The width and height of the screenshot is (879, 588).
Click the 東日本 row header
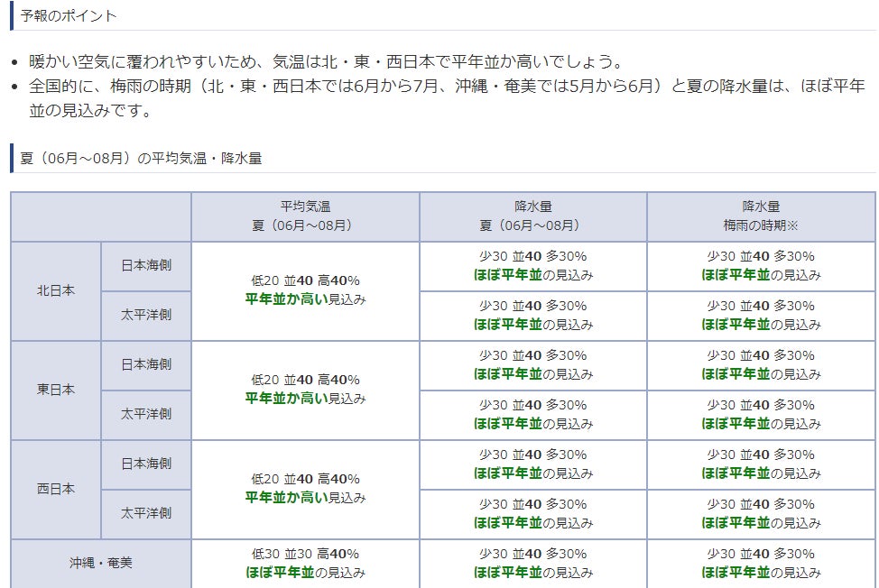point(56,390)
